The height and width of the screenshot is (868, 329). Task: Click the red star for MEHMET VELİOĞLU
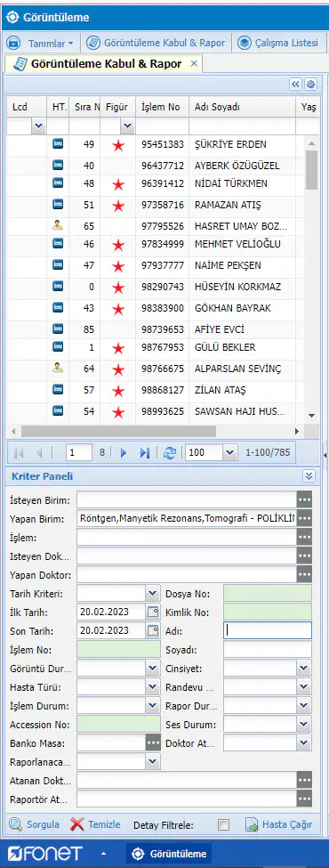[118, 245]
